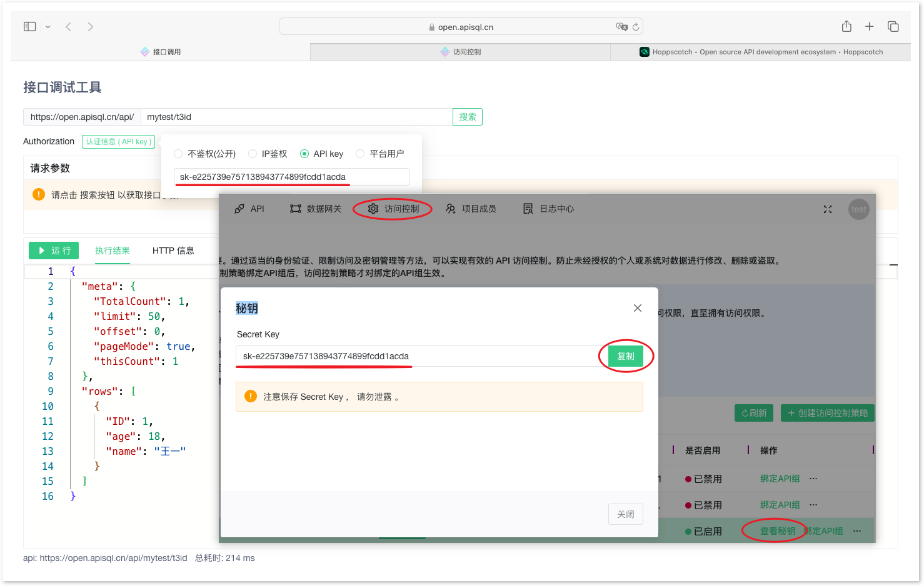This screenshot has width=924, height=586.
Task: Click the 请求参数 section header
Action: 50,168
